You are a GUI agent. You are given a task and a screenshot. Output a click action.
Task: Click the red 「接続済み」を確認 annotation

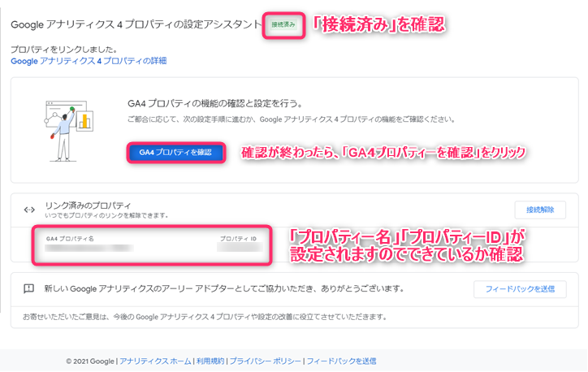click(380, 25)
